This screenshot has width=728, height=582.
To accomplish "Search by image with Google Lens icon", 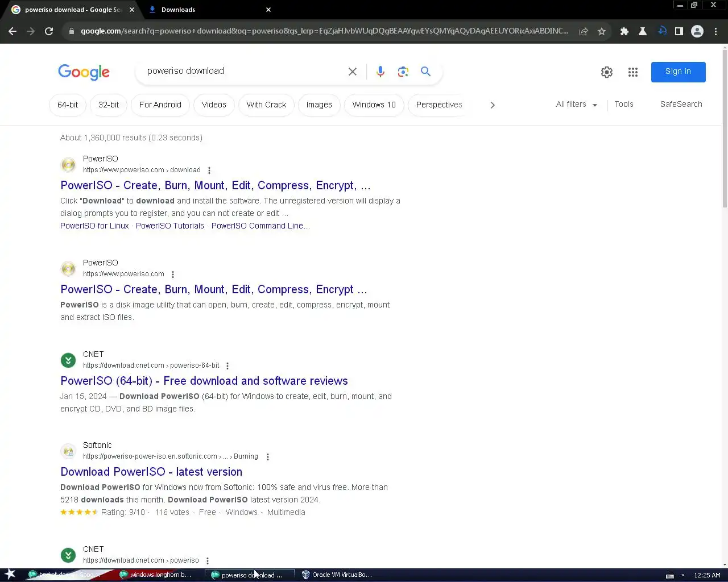I will tap(403, 72).
